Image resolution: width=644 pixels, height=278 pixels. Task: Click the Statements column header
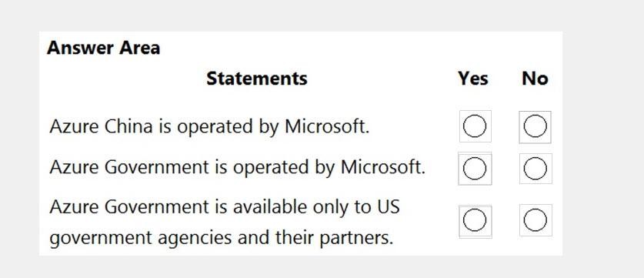click(x=257, y=78)
